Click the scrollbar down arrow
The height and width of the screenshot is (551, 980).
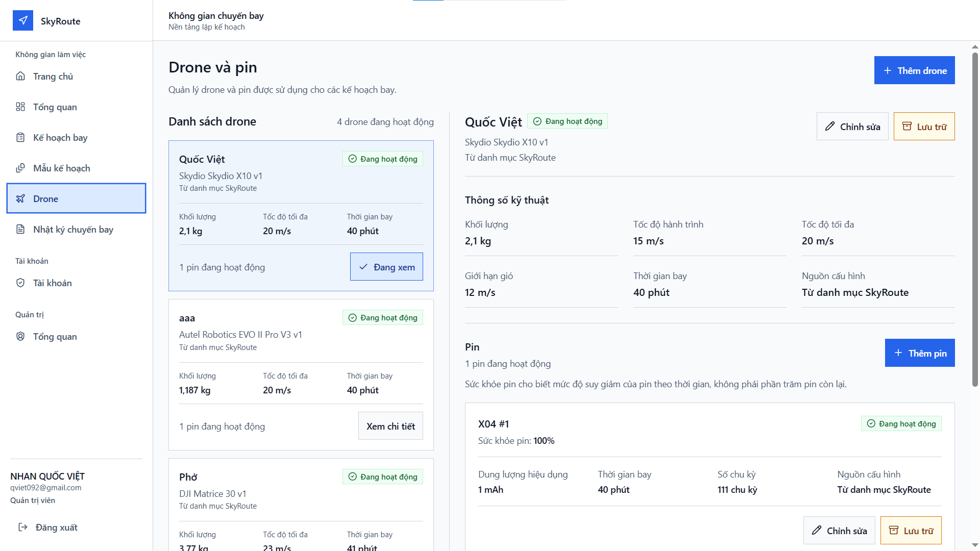pyautogui.click(x=975, y=545)
